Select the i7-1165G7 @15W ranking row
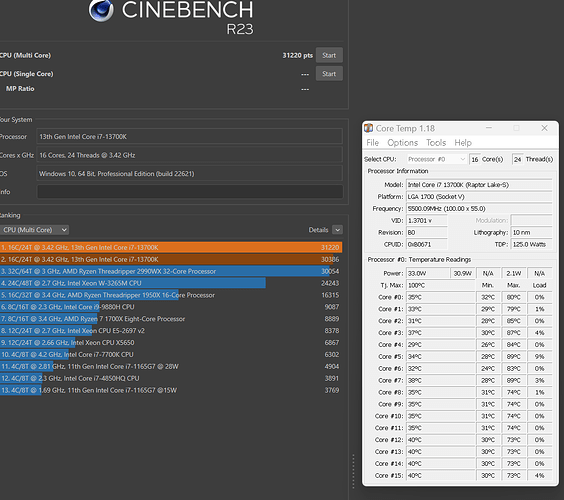The height and width of the screenshot is (500, 564). (171, 390)
